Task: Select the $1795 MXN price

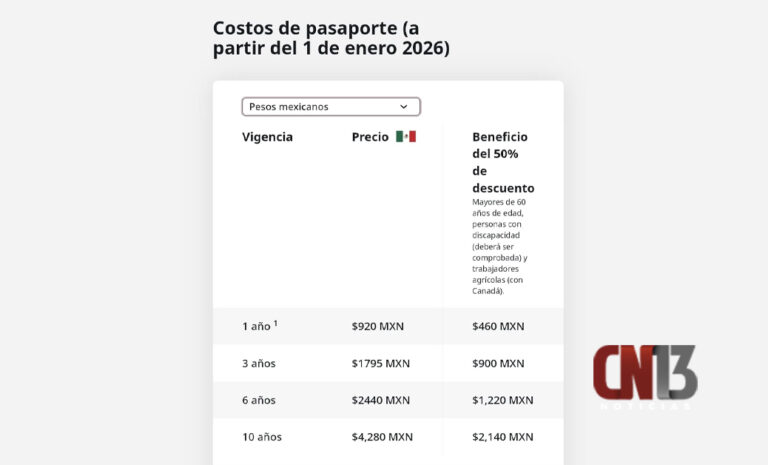Action: point(381,364)
